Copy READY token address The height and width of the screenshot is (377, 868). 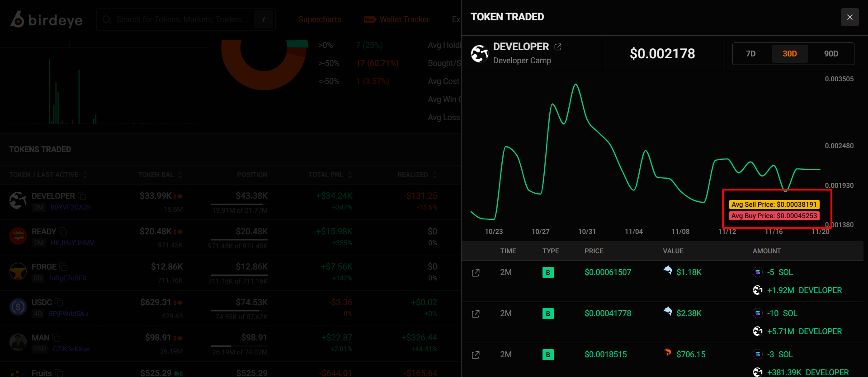63,232
